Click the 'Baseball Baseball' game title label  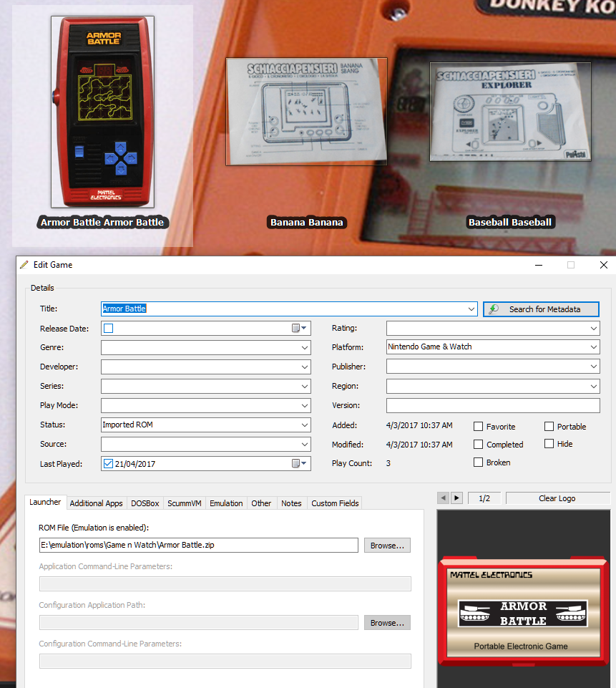coord(510,223)
